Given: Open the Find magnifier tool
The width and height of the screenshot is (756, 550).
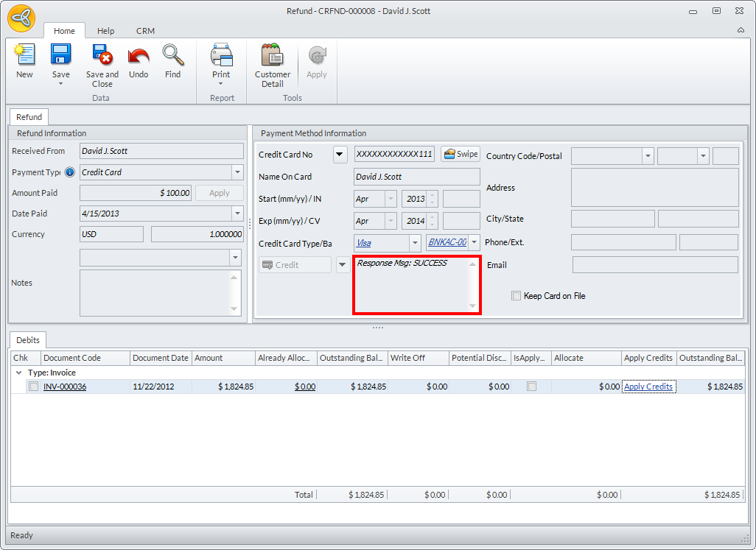Looking at the screenshot, I should coord(172,56).
